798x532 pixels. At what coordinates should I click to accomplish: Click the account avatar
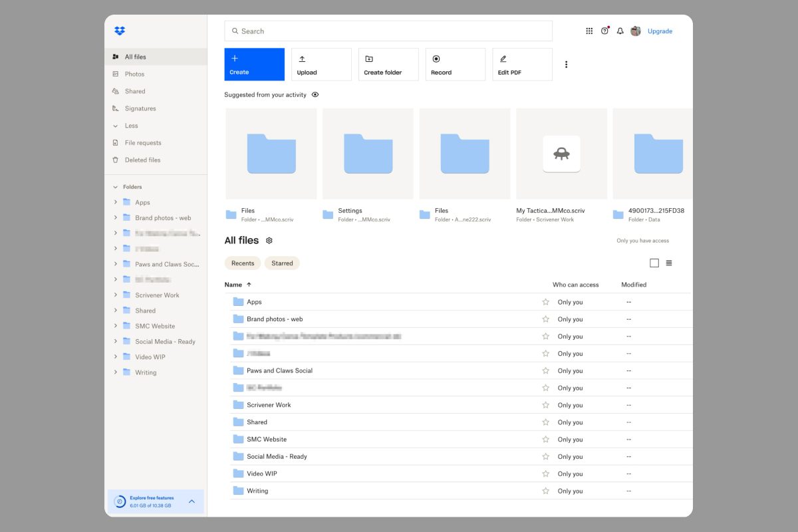click(x=635, y=31)
